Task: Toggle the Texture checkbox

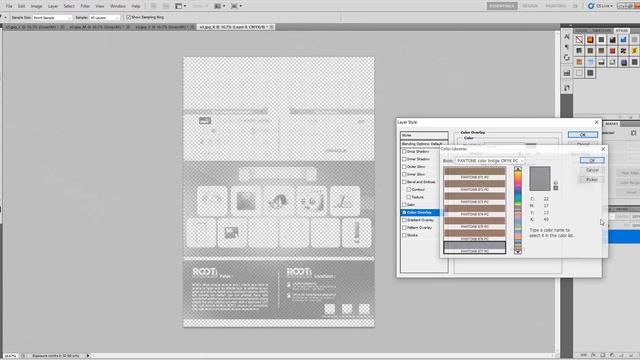Action: tap(409, 197)
